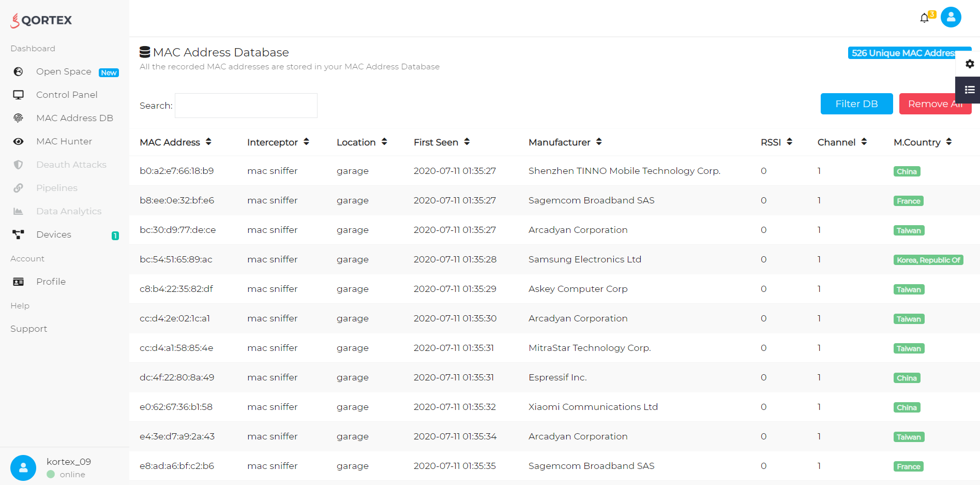Click MAC address b8:ee:0e:32:bf:e6
This screenshot has height=485, width=980.
tap(177, 200)
